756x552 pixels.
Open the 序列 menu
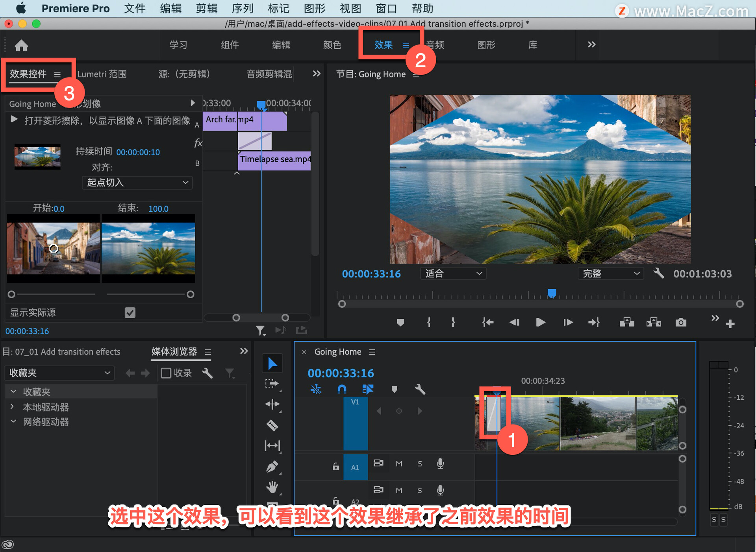coord(243,8)
